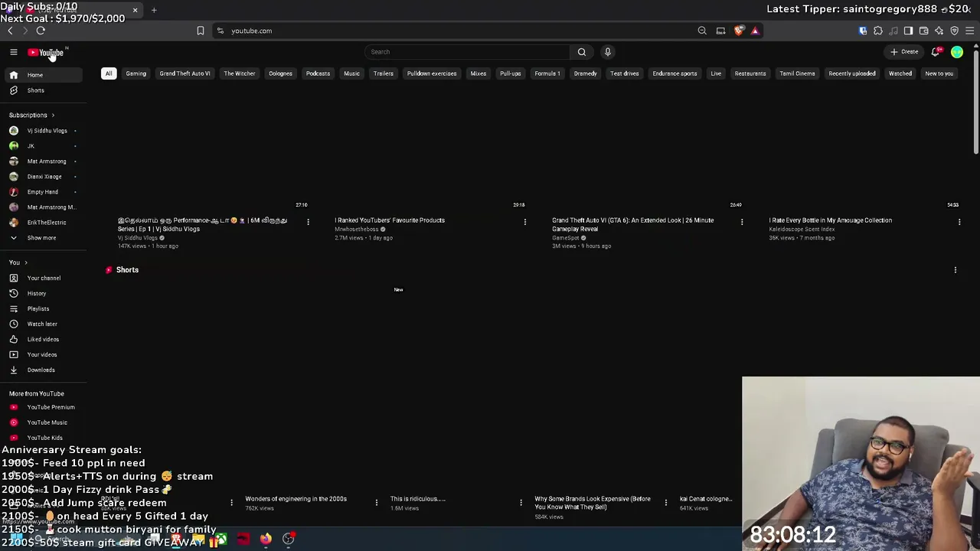Screen dimensions: 980x551
Task: Open the Create video menu
Action: click(904, 52)
